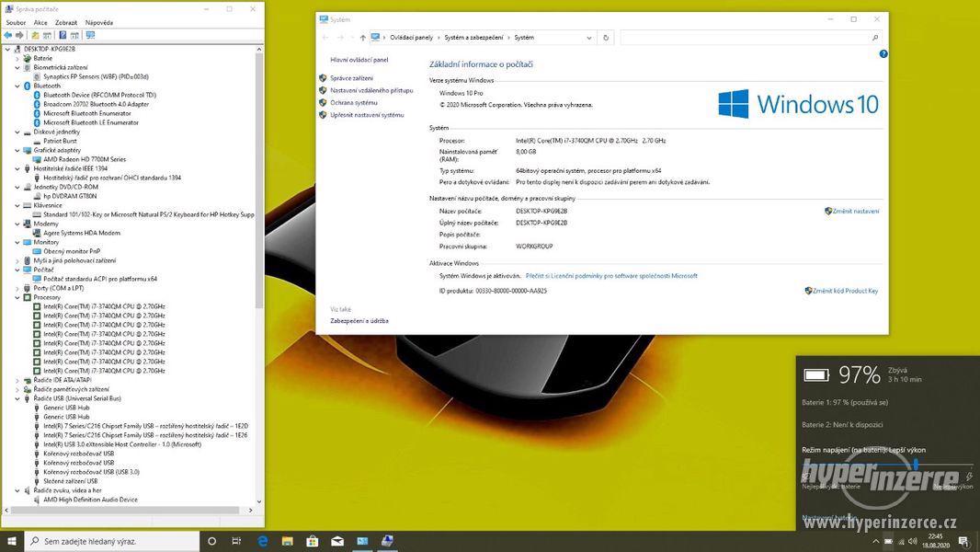Open the Správce zařízení link
The height and width of the screenshot is (552, 980).
pos(352,78)
